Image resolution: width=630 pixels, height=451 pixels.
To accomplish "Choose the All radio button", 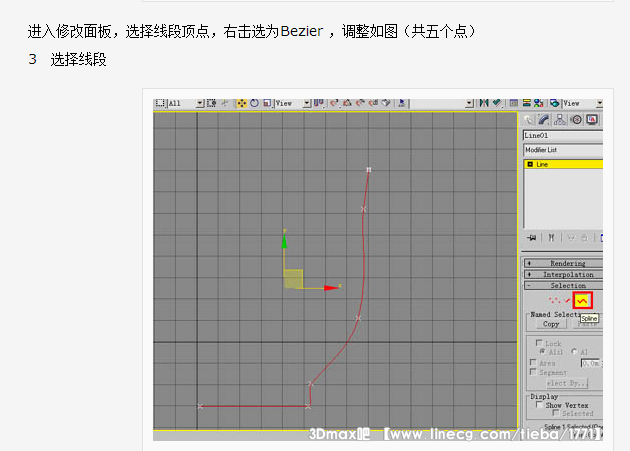I will tap(574, 351).
